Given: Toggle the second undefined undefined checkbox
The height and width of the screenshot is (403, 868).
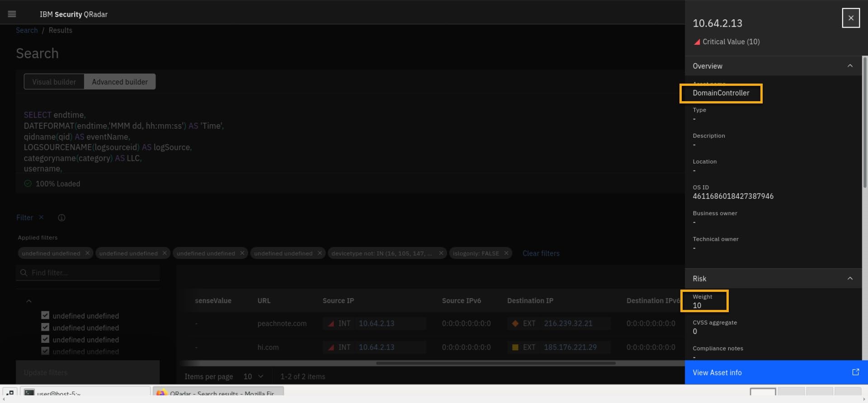Looking at the screenshot, I should (45, 327).
